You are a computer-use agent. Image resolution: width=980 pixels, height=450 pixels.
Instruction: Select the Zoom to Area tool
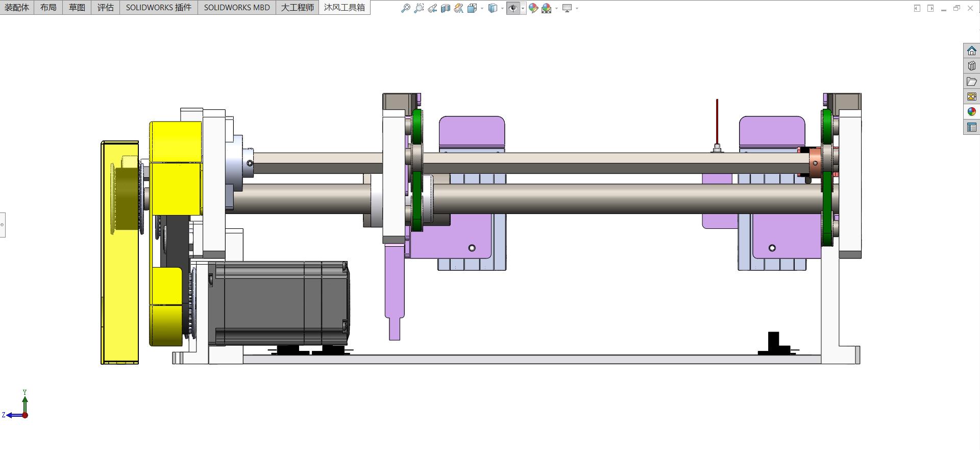click(x=419, y=8)
